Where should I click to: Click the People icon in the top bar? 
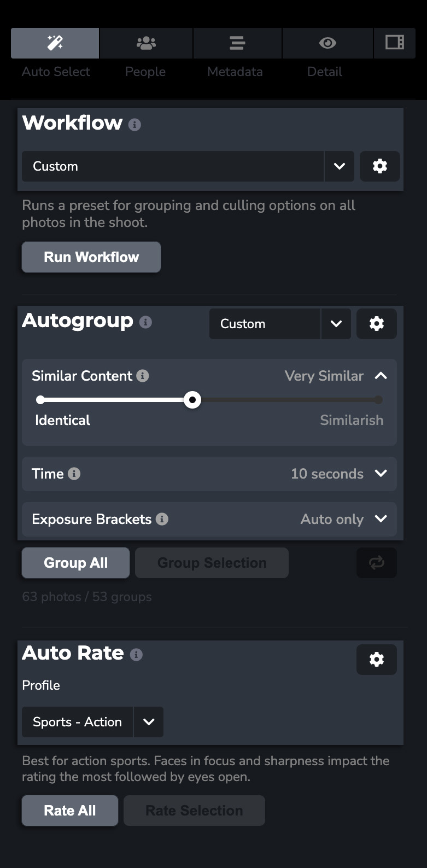pos(145,43)
